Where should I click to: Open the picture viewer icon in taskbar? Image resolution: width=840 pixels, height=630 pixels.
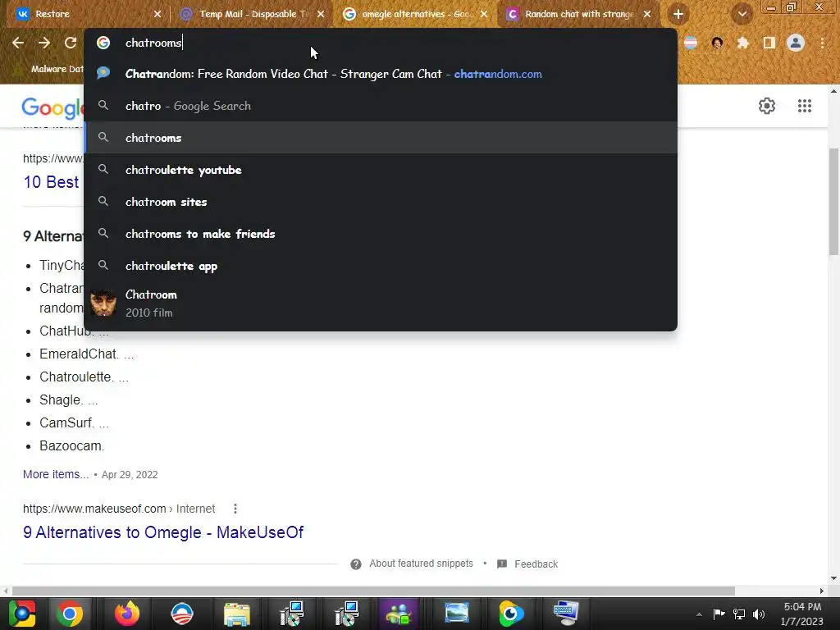[456, 614]
